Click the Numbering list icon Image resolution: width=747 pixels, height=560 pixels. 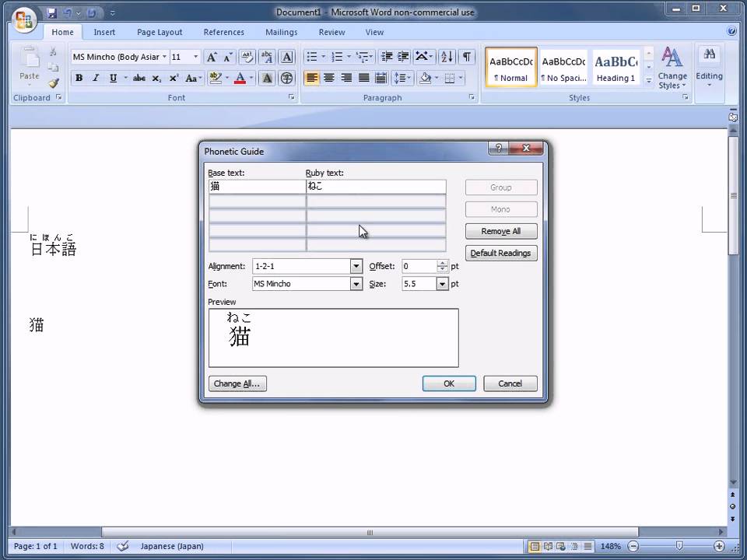[337, 57]
